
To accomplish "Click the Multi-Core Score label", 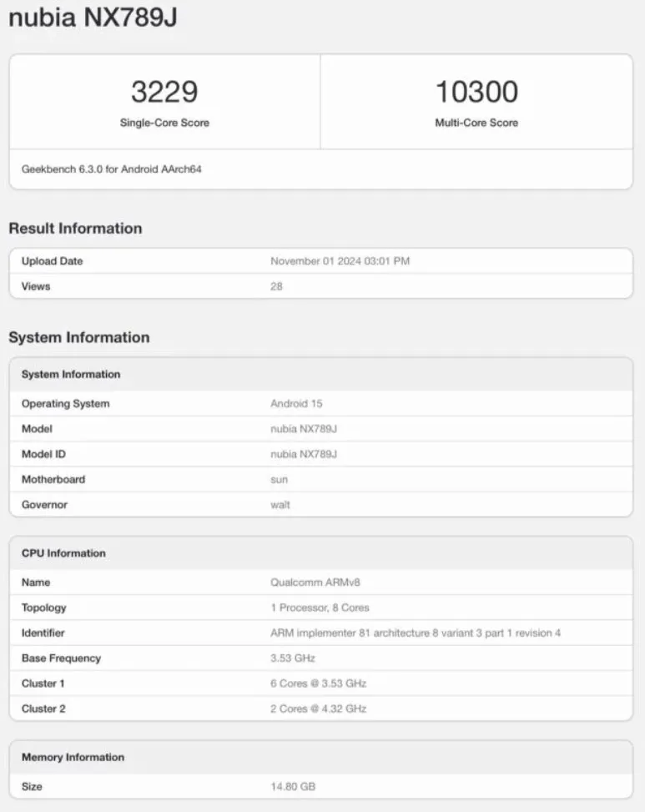I will click(476, 123).
